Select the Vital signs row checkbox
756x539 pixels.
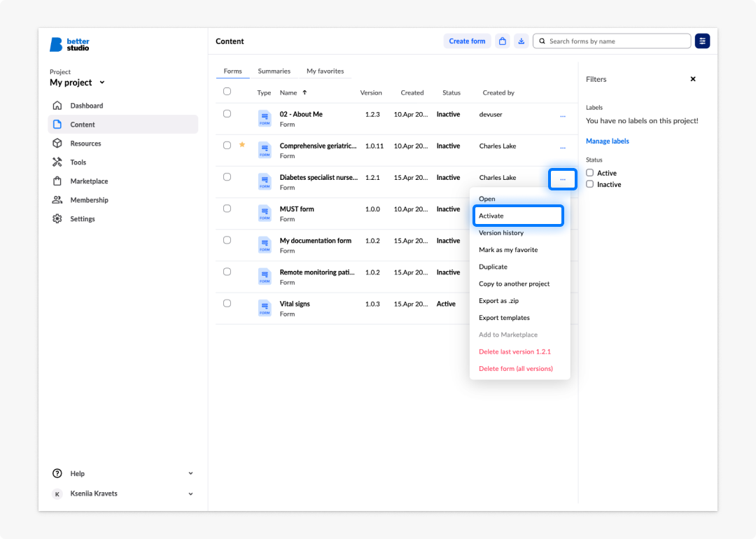[x=227, y=303]
